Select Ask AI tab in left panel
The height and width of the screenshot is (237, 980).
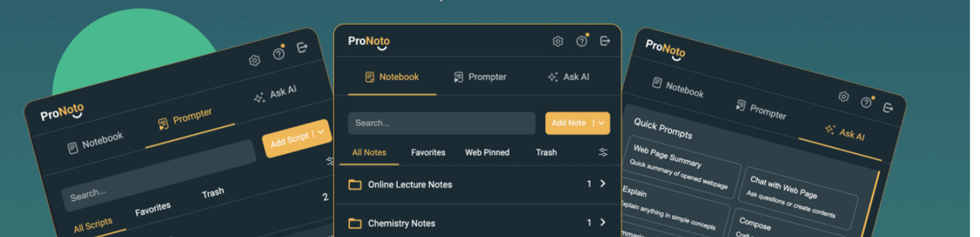click(x=275, y=94)
